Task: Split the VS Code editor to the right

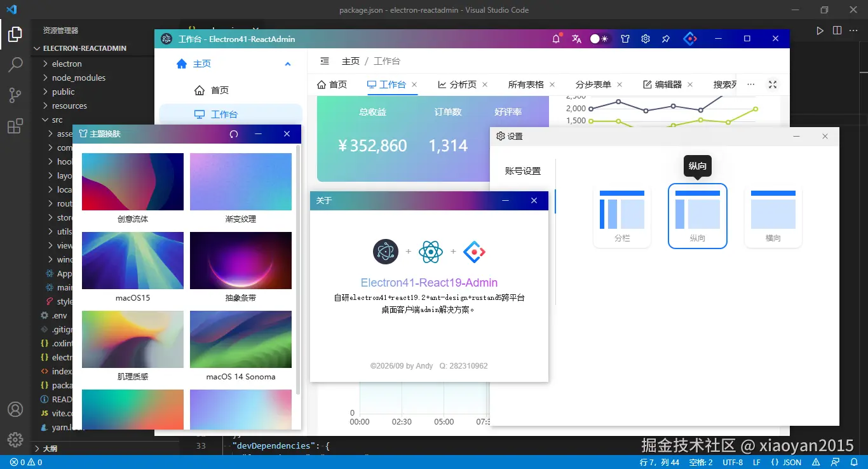Action: click(x=837, y=31)
